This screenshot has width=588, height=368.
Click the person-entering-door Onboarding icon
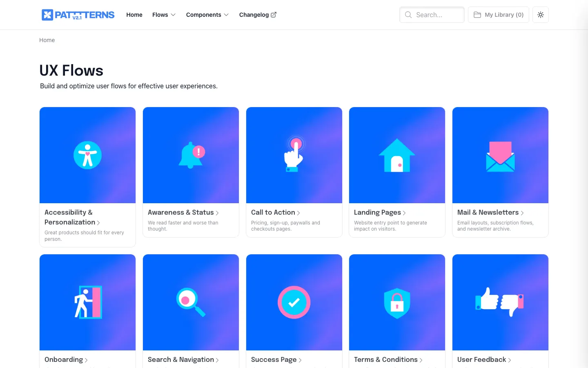pyautogui.click(x=88, y=302)
